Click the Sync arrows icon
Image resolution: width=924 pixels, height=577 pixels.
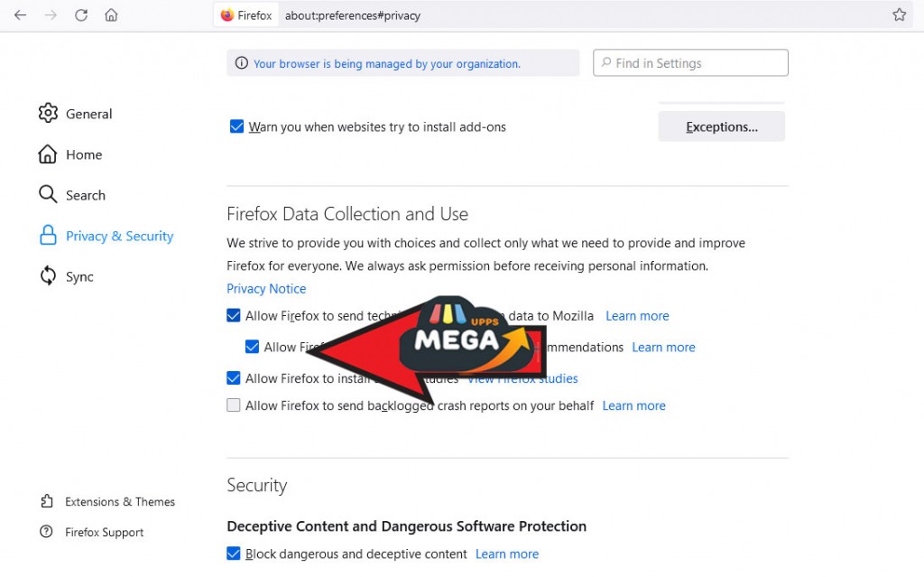coord(48,276)
